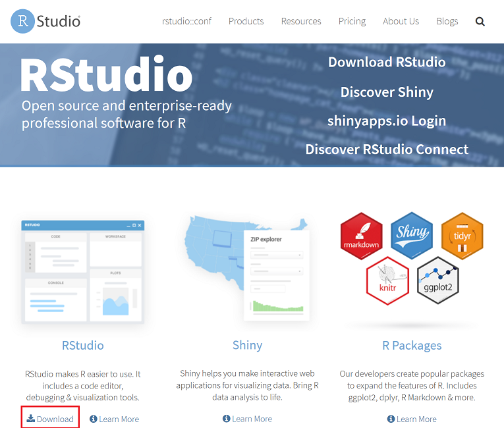Click the Discover Shiny banner link
504x428 pixels.
(x=387, y=92)
